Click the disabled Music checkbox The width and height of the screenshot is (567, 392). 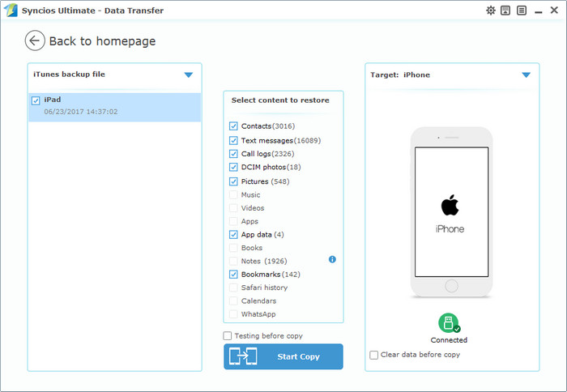pyautogui.click(x=233, y=194)
